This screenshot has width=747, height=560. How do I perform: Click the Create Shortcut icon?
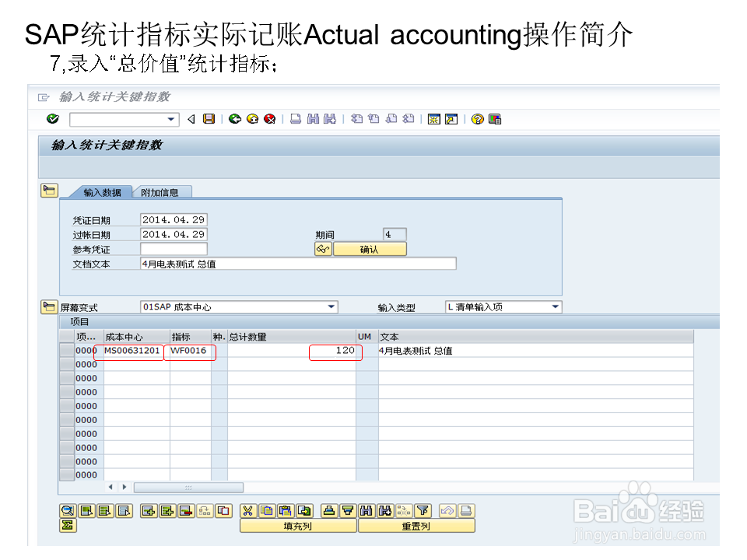[451, 118]
